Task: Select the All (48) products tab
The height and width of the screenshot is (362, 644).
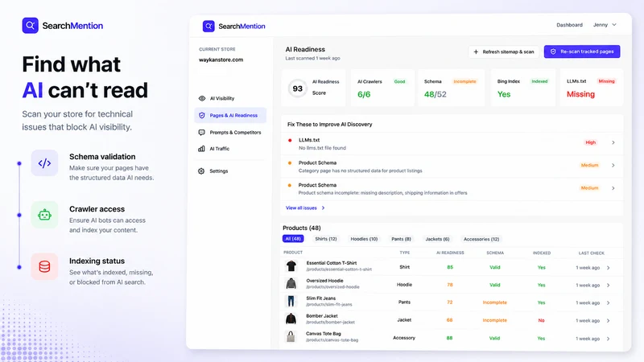Action: [293, 239]
